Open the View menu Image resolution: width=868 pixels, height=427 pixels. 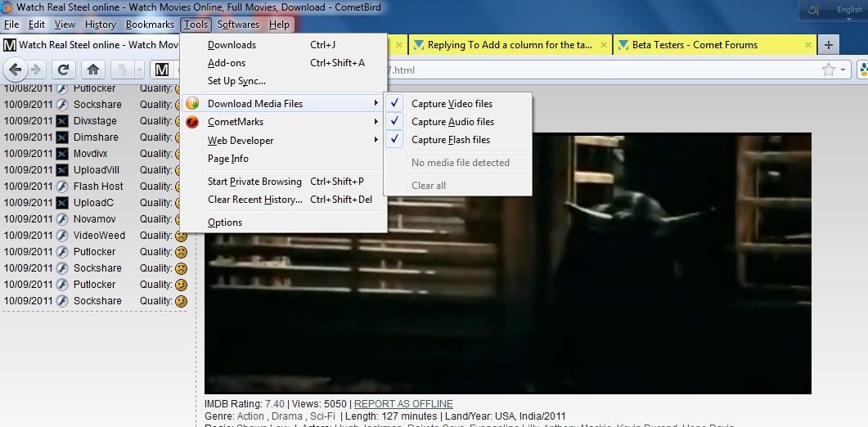click(65, 25)
